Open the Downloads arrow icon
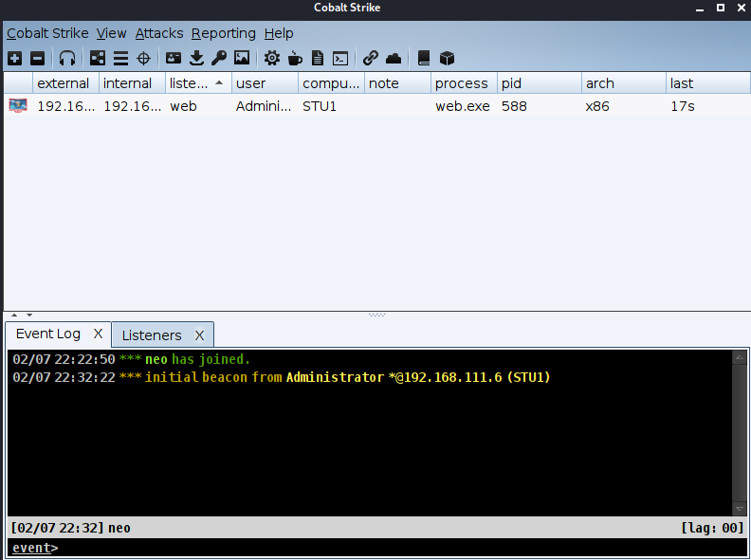751x560 pixels. 196,59
